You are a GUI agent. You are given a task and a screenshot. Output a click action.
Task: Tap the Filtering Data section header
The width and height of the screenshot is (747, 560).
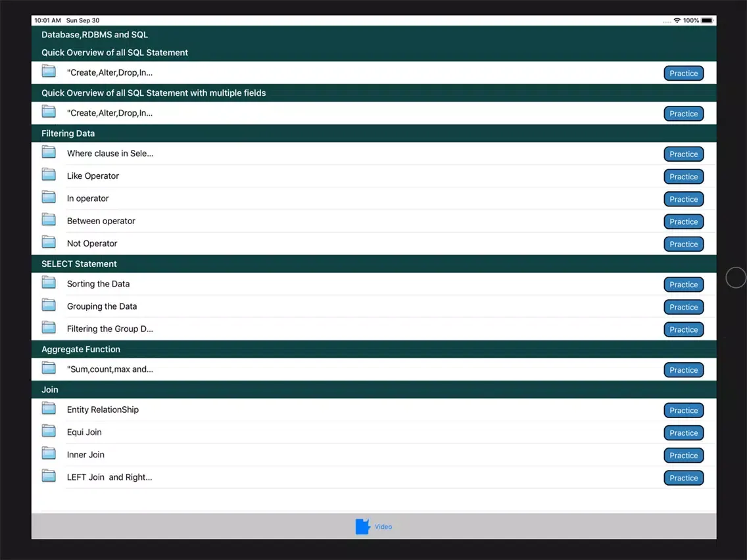68,133
